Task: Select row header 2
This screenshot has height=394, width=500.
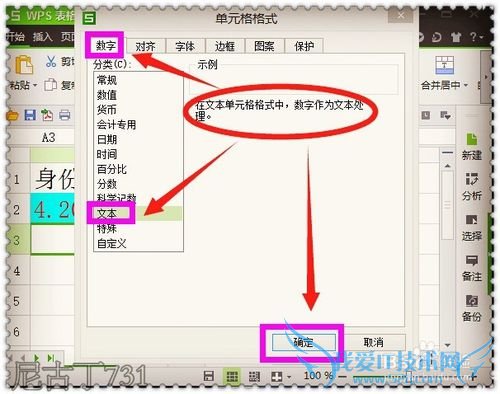Action: (x=17, y=210)
